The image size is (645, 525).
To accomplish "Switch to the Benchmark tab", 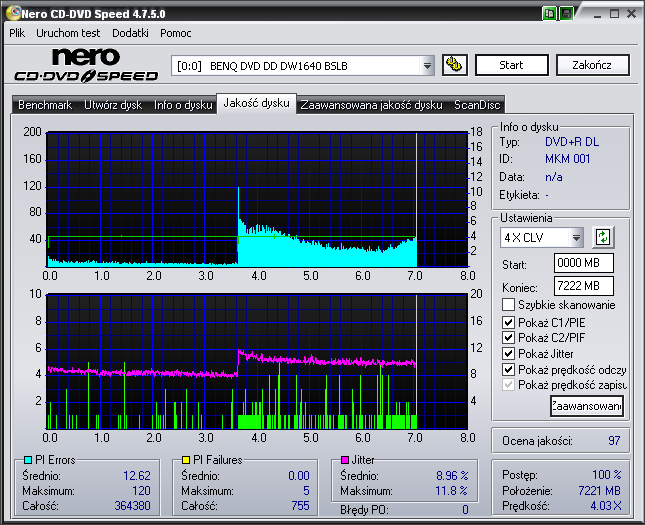I will tap(45, 105).
